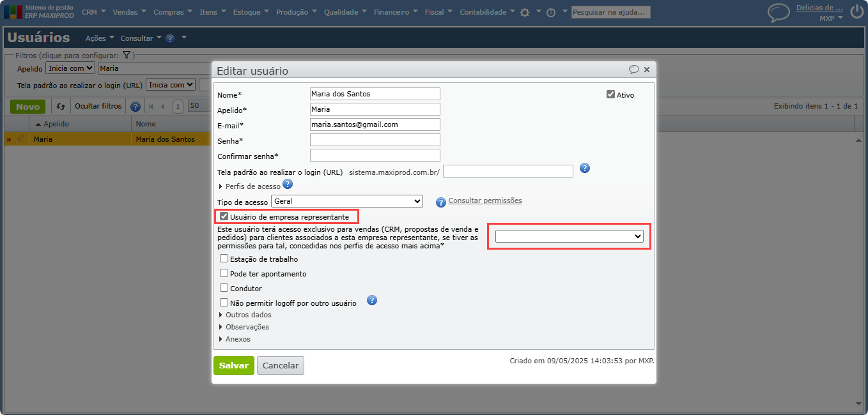This screenshot has width=868, height=415.
Task: Click the green Salvar button
Action: point(234,365)
